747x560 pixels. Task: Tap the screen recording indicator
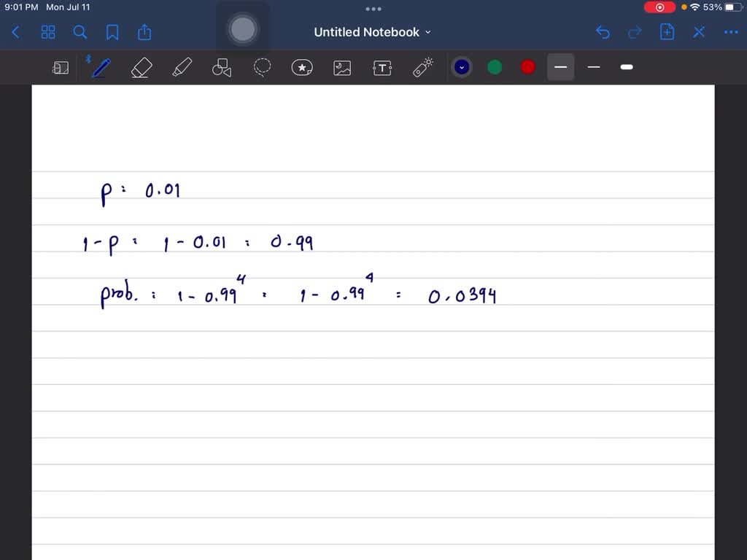click(x=659, y=7)
